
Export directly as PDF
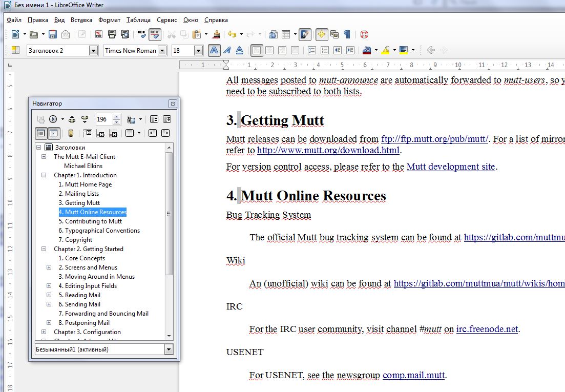point(99,35)
